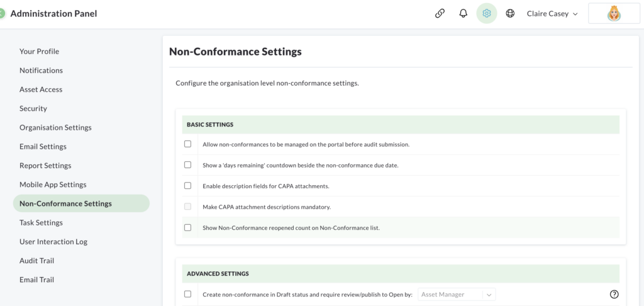
Task: Navigate to Your Profile
Action: 39,52
